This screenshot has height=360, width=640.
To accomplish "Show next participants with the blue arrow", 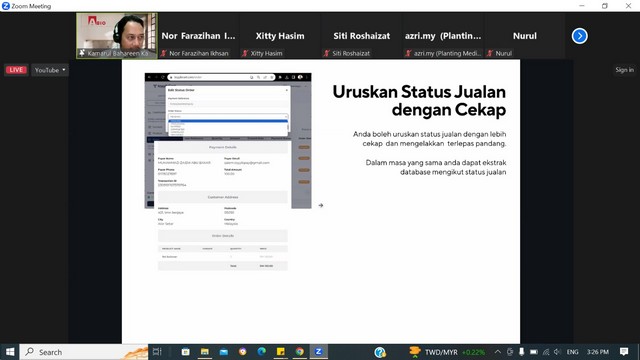I will point(579,36).
